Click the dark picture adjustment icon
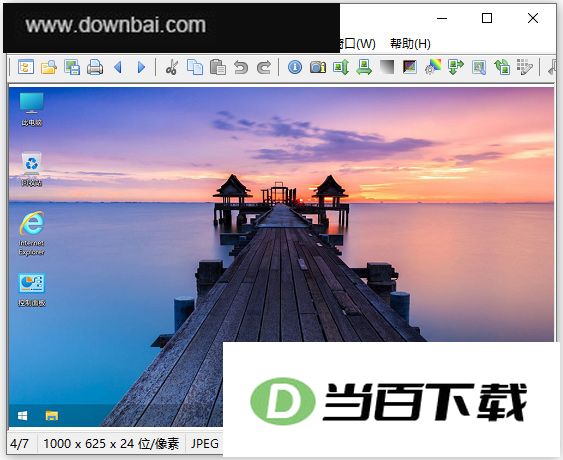Image resolution: width=563 pixels, height=460 pixels. click(410, 67)
